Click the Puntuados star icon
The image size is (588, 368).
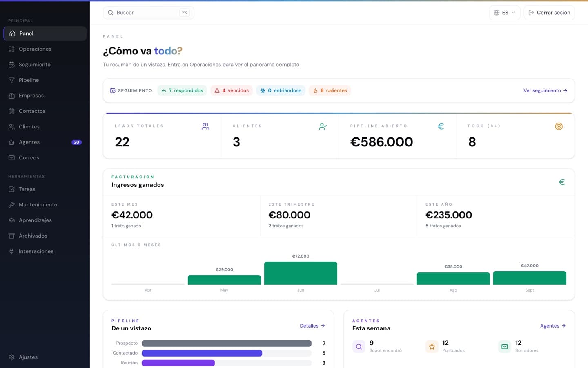(432, 347)
